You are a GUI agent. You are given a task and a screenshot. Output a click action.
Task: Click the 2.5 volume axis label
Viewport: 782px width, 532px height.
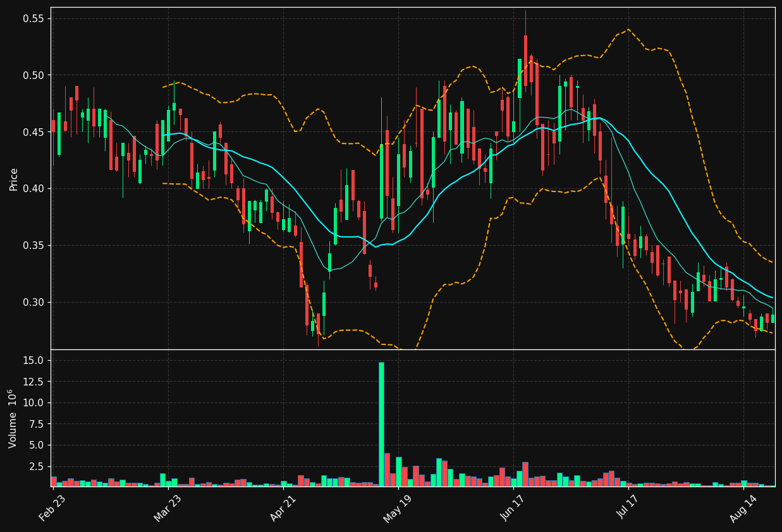[36, 466]
